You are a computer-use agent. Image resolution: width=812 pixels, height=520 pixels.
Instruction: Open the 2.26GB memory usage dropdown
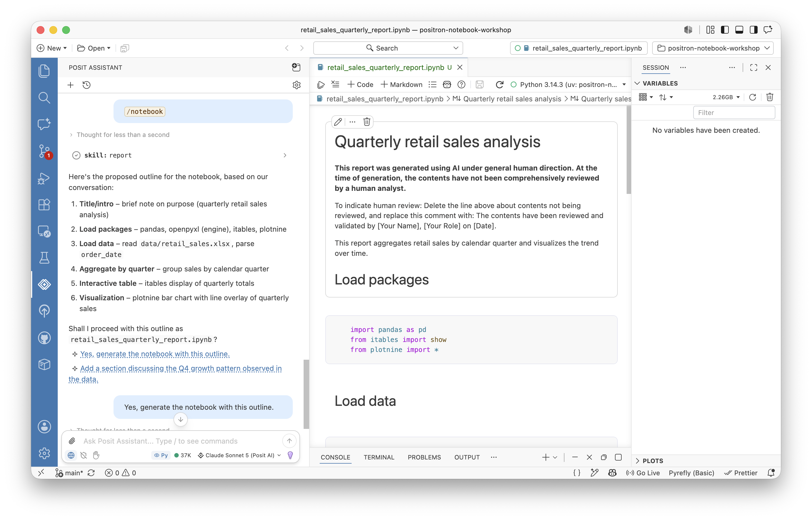(x=726, y=97)
